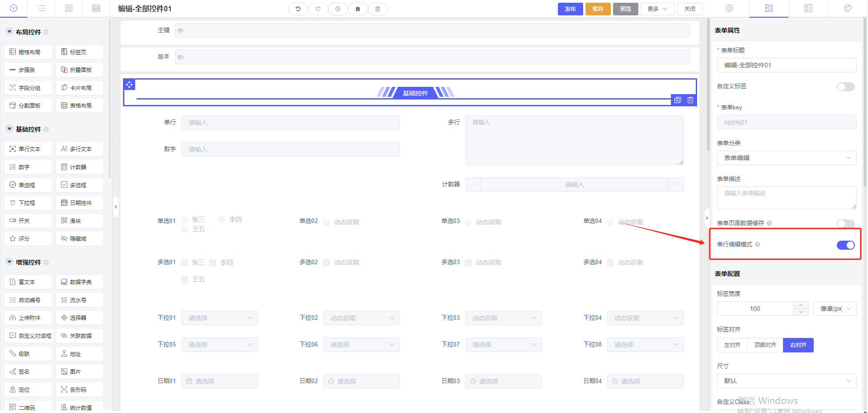Image resolution: width=868 pixels, height=413 pixels.
Task: Delete the selected 基础控件 divider component
Action: coord(690,100)
